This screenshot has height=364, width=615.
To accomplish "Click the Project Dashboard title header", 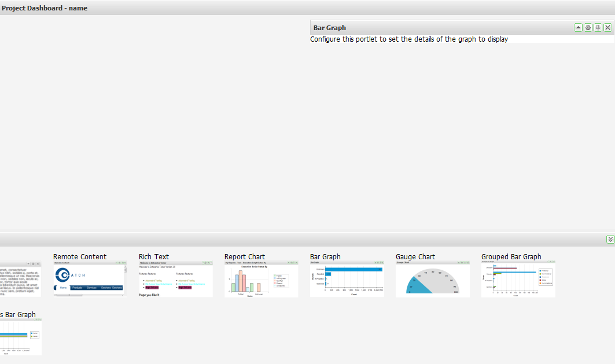I will click(45, 8).
